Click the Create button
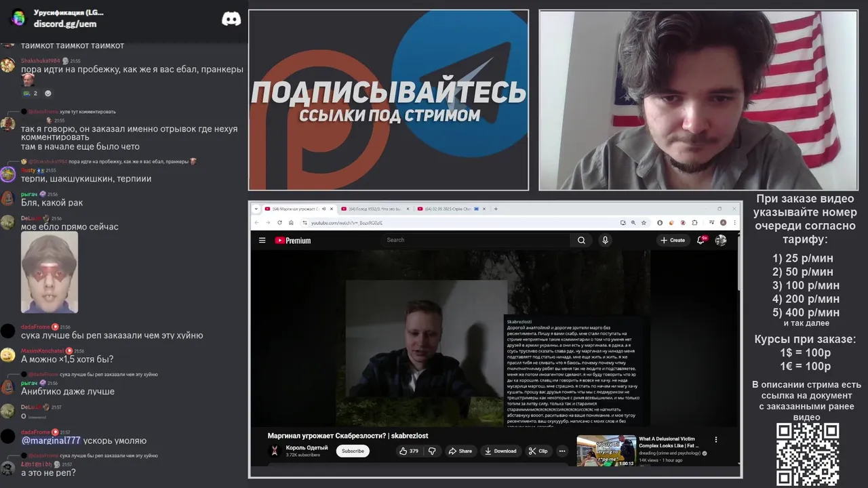Viewport: 868px width, 488px height. point(673,240)
